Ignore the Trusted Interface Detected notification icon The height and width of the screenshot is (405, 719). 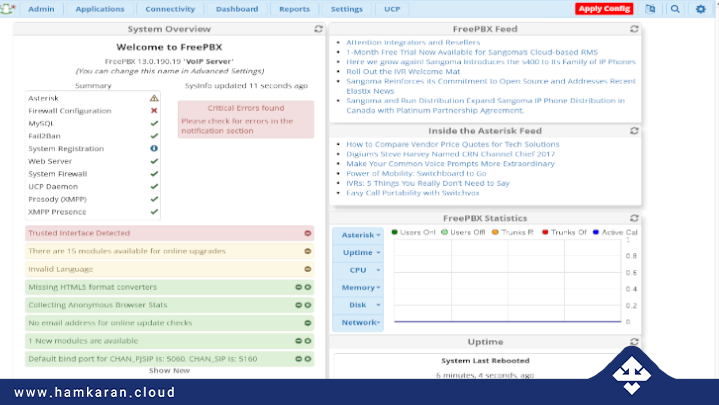coord(308,233)
